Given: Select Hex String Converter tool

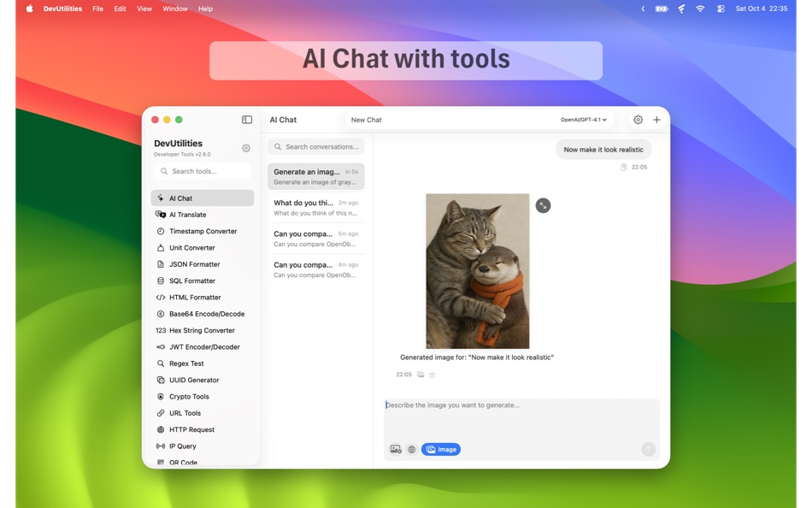Looking at the screenshot, I should click(203, 331).
